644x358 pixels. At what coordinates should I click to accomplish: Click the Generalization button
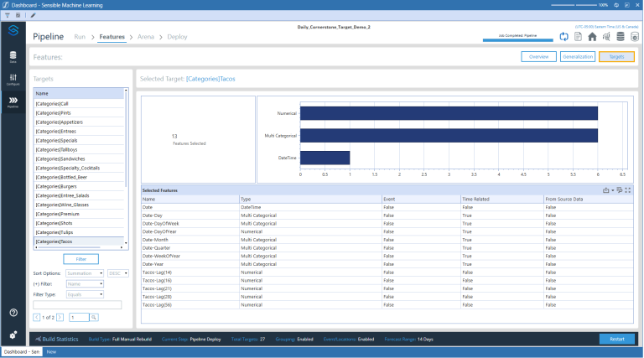(578, 57)
